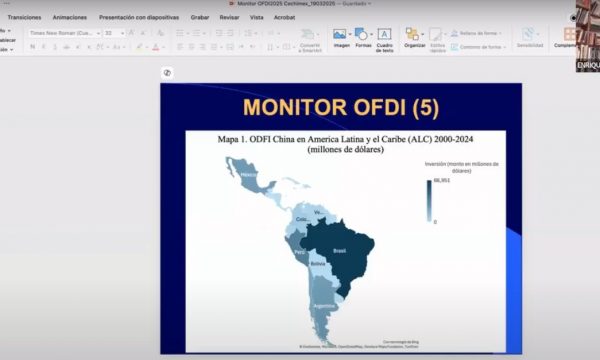
Task: Toggle italic text formatting
Action: point(43,47)
